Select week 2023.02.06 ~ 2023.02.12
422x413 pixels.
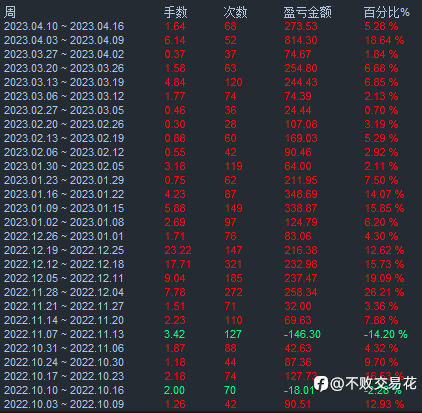(x=64, y=152)
